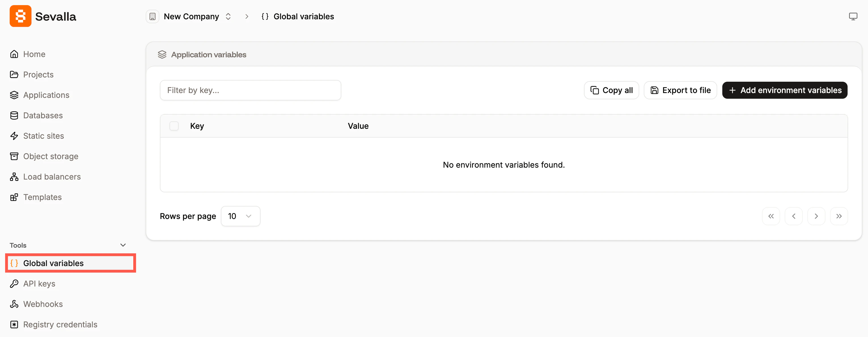Click the Filter by key input field
Viewport: 868px width, 337px height.
click(x=250, y=90)
